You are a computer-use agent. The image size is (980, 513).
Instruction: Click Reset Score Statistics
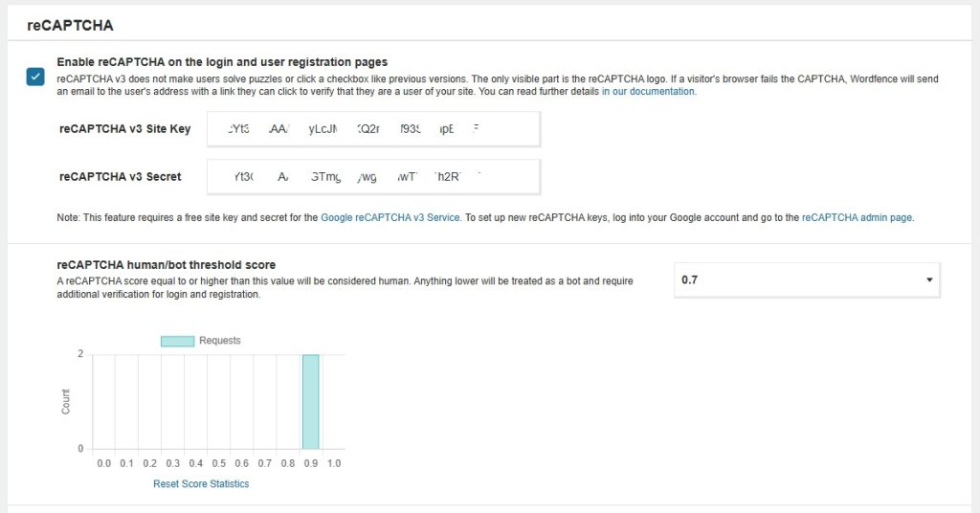tap(201, 484)
